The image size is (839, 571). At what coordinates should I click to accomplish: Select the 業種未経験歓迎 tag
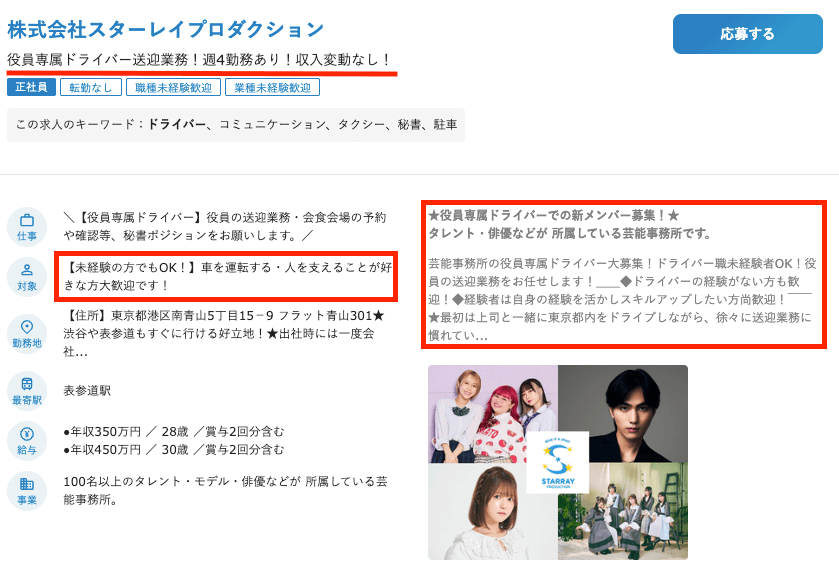coord(272,87)
